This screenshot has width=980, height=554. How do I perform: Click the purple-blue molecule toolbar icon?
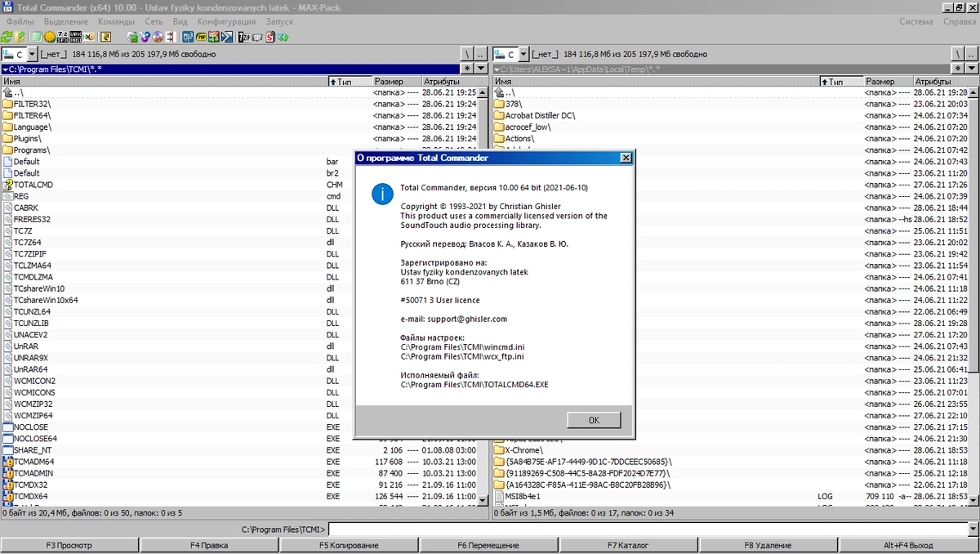tap(145, 37)
